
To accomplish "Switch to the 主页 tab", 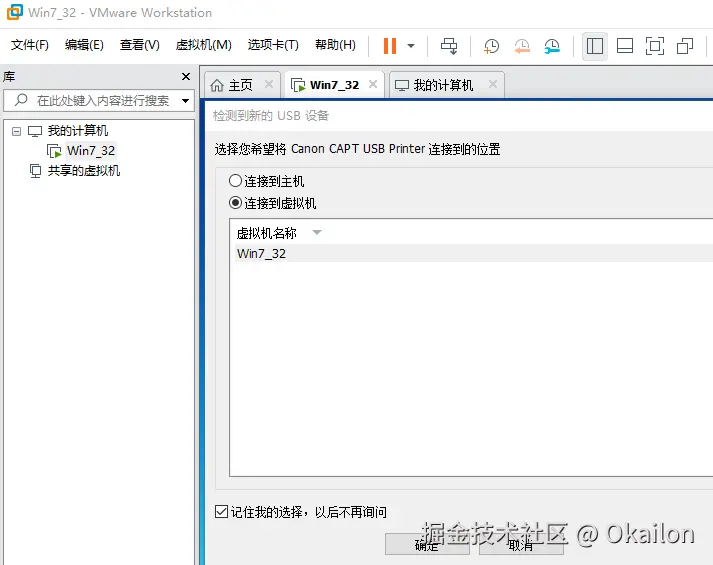I will pyautogui.click(x=240, y=85).
